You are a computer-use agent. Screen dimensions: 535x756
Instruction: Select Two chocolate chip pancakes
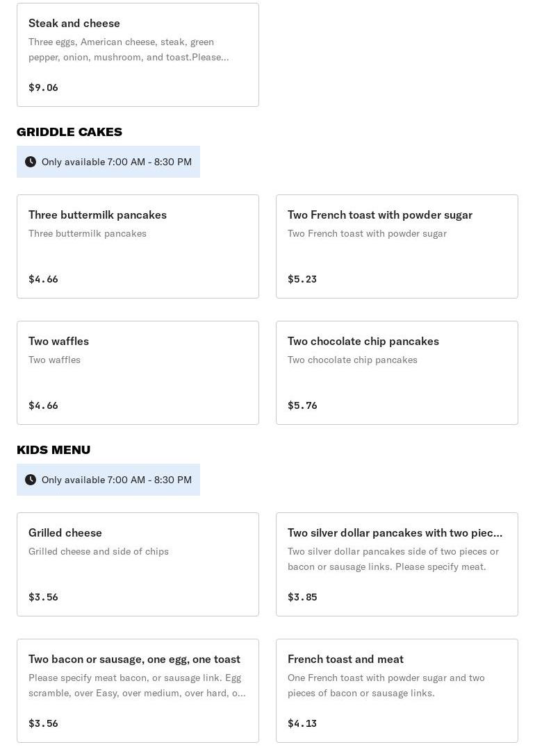[397, 373]
